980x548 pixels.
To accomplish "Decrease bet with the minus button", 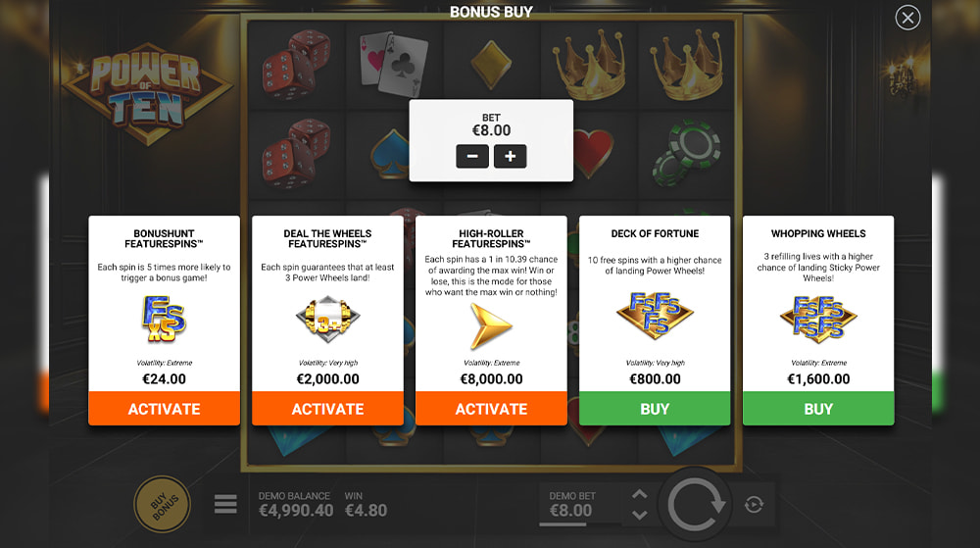I will coord(472,156).
